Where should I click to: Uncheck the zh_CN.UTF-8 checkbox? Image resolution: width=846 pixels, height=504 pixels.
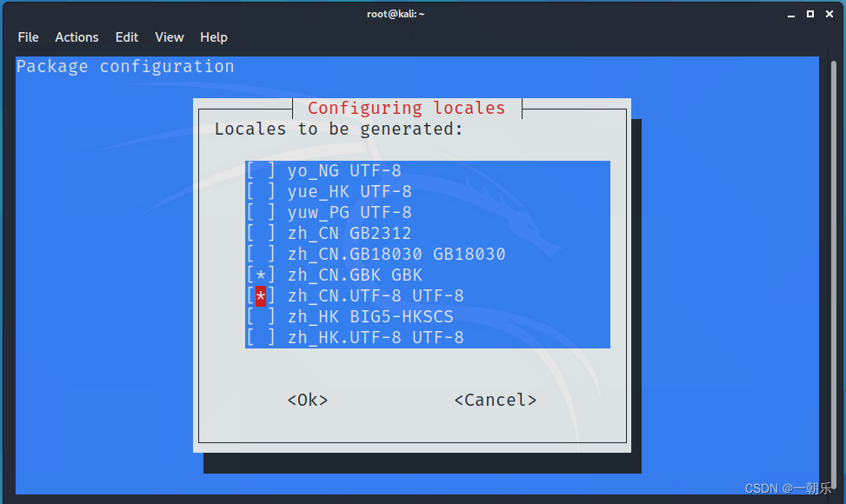tap(261, 296)
